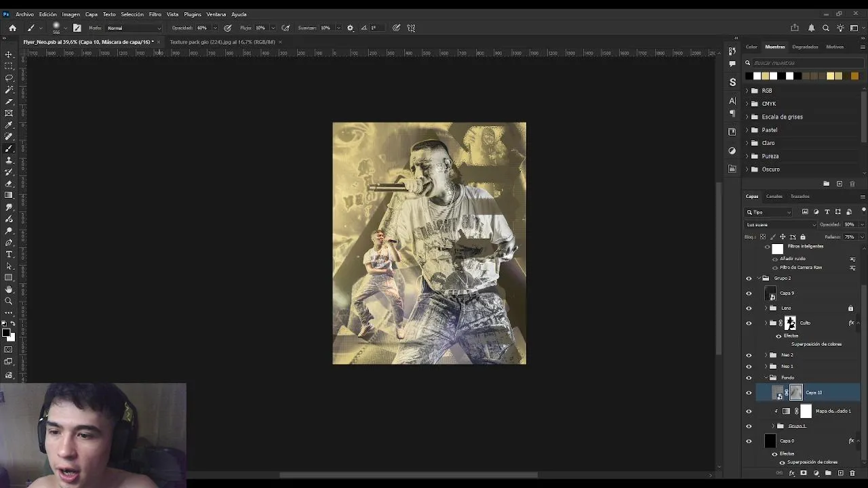Open the Luz suave blend mode dropdown

pos(781,224)
